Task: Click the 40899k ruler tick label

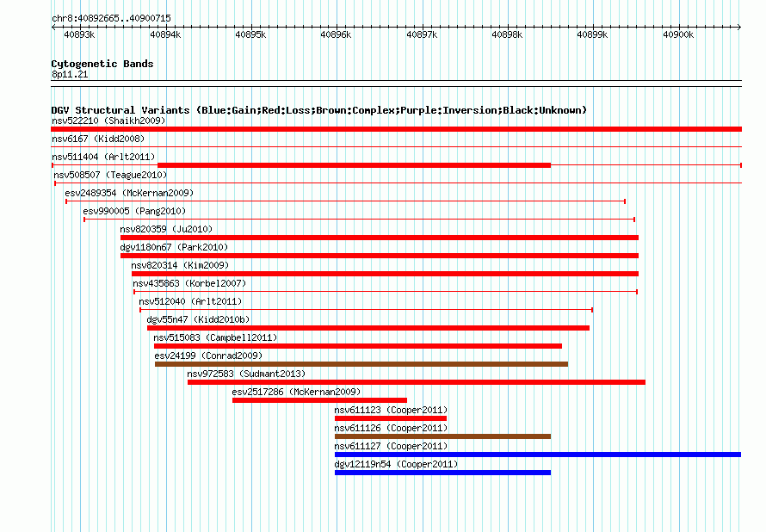Action: pyautogui.click(x=592, y=34)
